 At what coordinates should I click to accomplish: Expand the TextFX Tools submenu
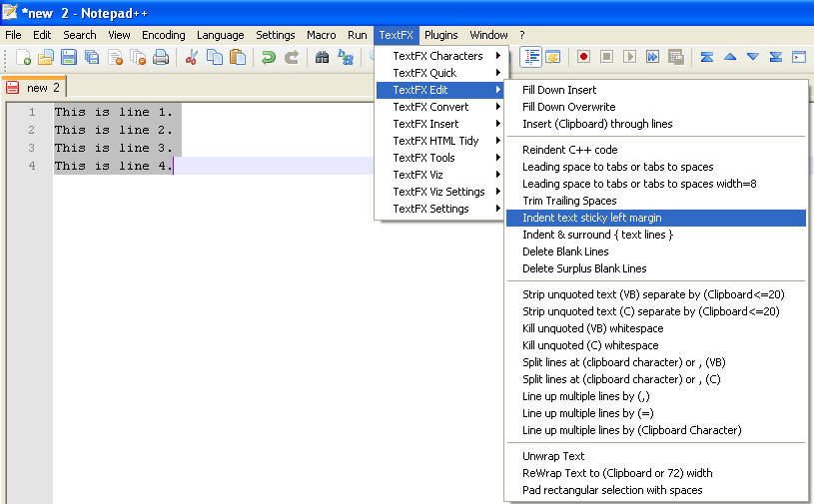point(439,158)
